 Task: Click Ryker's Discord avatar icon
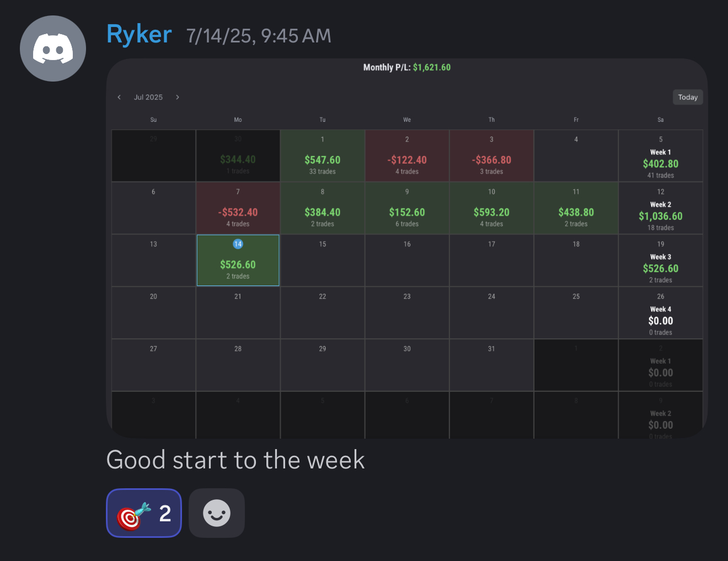coord(53,48)
